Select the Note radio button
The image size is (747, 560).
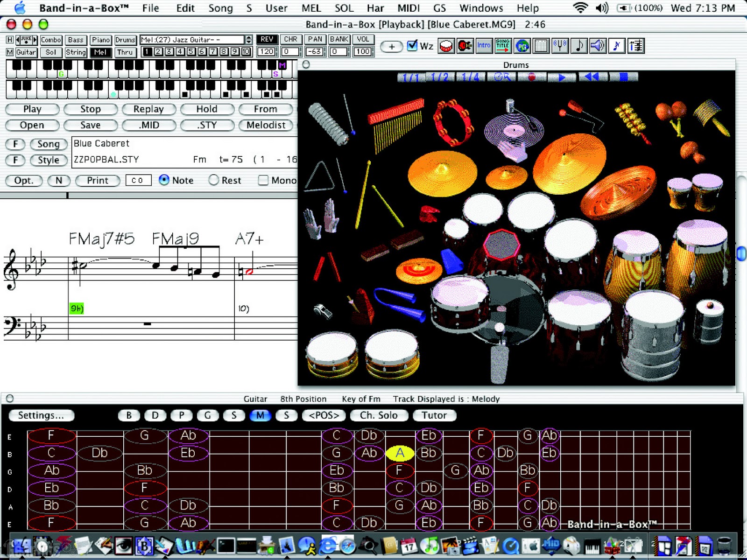[x=164, y=180]
